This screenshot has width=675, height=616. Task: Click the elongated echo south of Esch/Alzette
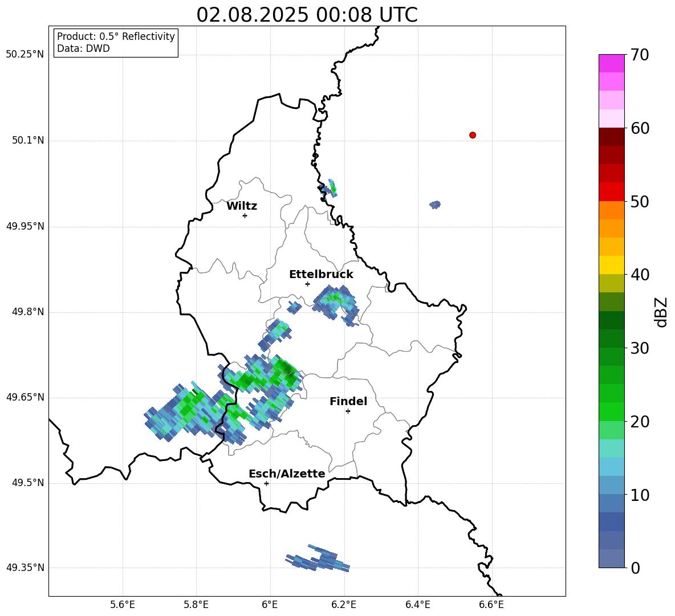[x=319, y=558]
